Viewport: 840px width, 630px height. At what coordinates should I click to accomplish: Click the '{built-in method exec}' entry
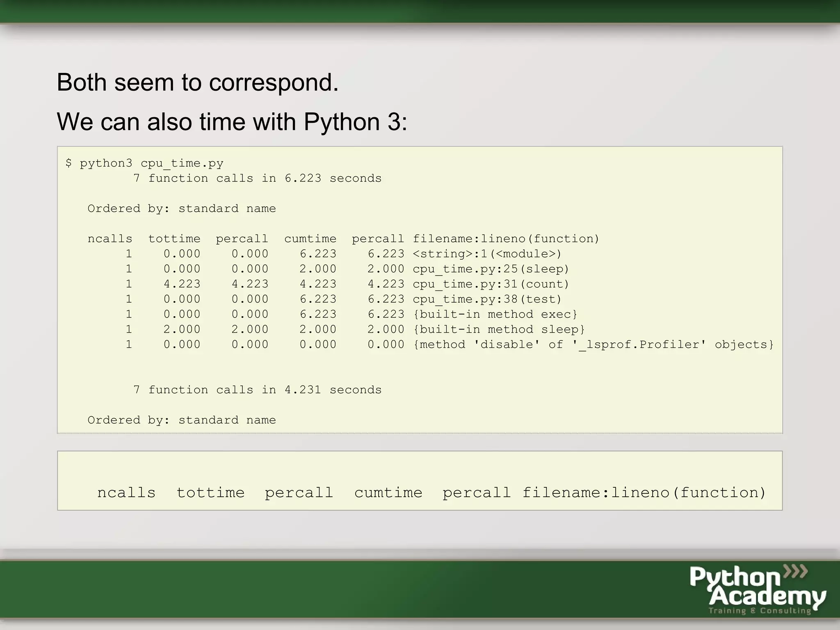495,314
